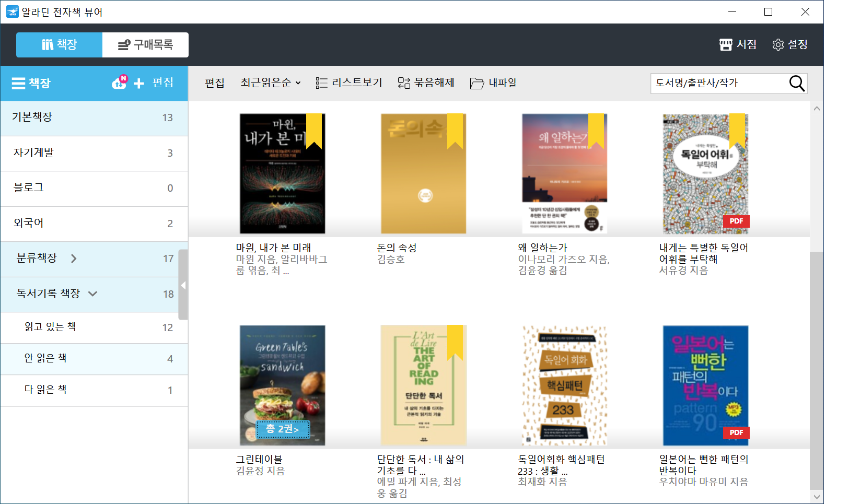
Task: Click author text 최재화 지음
Action: tap(542, 482)
